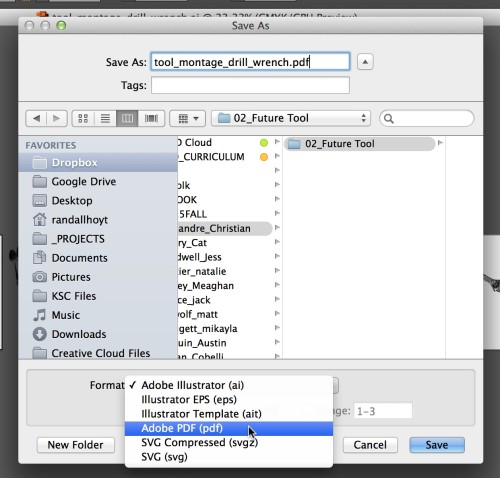
Task: Switch to column view in file browser
Action: click(127, 118)
